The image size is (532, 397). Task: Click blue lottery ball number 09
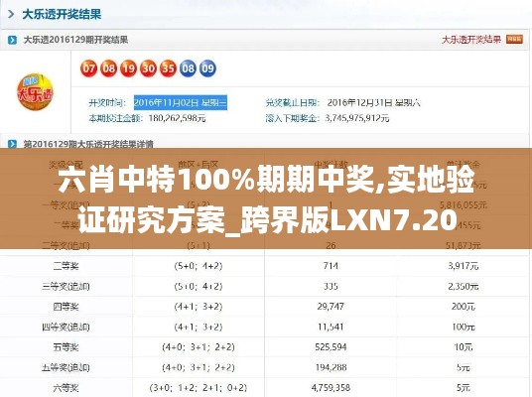point(207,68)
